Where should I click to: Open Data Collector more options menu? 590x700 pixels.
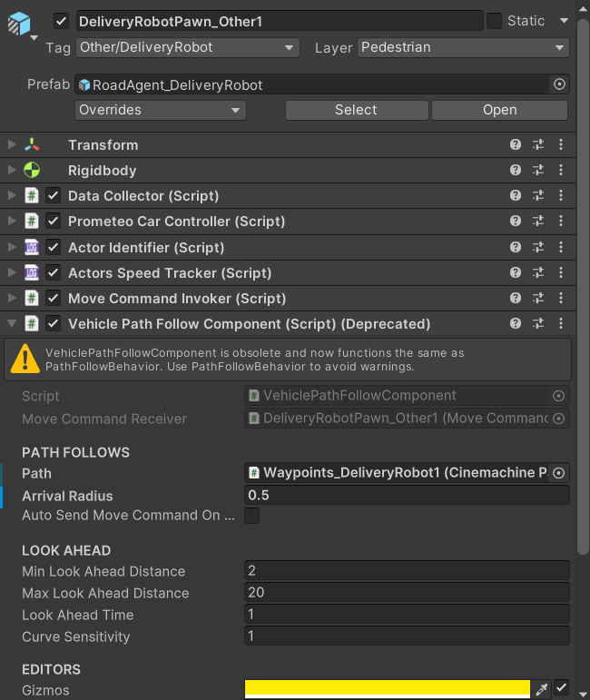tap(561, 195)
